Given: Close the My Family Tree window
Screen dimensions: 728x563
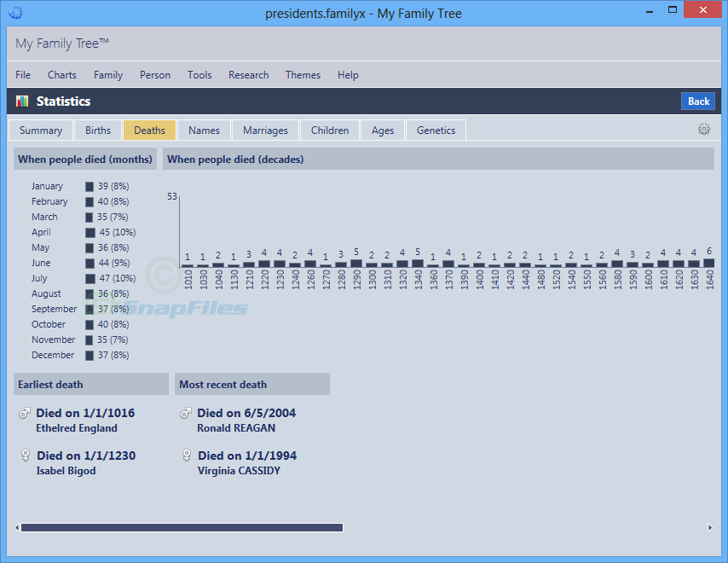Looking at the screenshot, I should click(703, 9).
